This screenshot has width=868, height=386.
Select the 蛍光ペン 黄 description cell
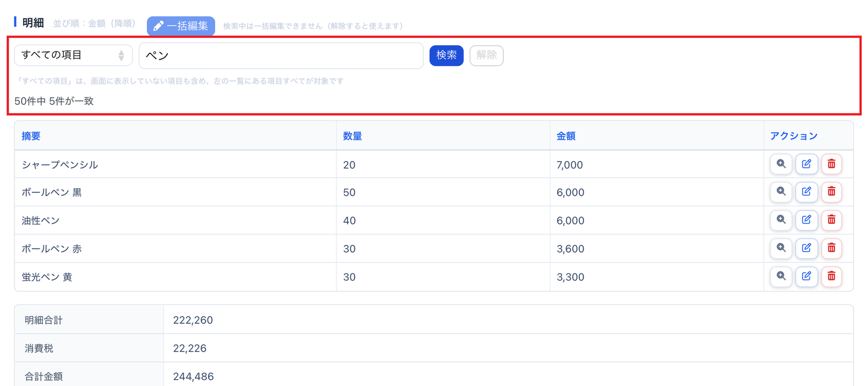(x=175, y=277)
